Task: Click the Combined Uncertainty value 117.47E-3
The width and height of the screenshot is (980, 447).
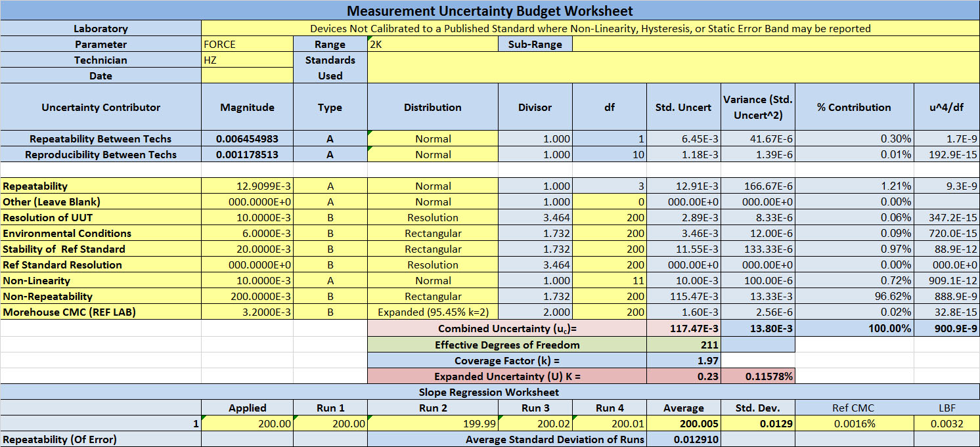Action: coord(684,328)
